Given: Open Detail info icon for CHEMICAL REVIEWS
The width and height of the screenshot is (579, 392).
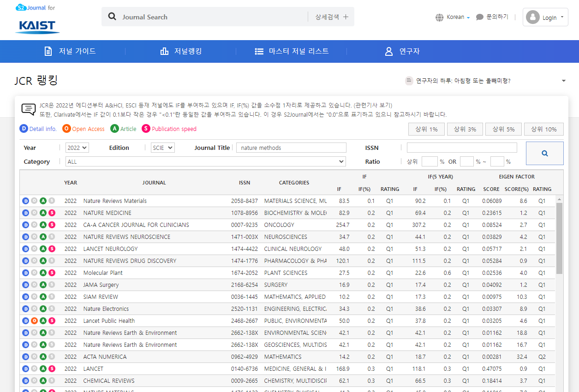Looking at the screenshot, I should (26, 381).
